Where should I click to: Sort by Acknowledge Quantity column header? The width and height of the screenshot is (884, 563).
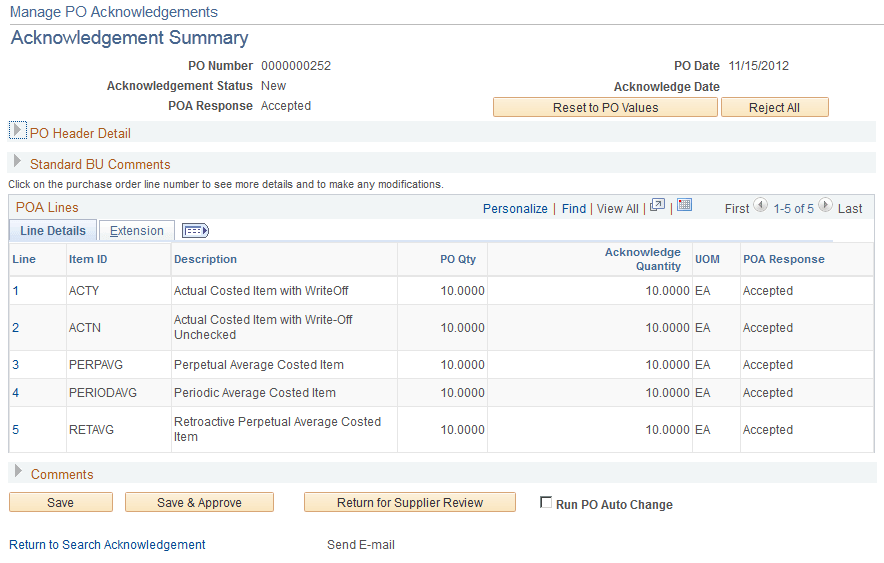(643, 259)
